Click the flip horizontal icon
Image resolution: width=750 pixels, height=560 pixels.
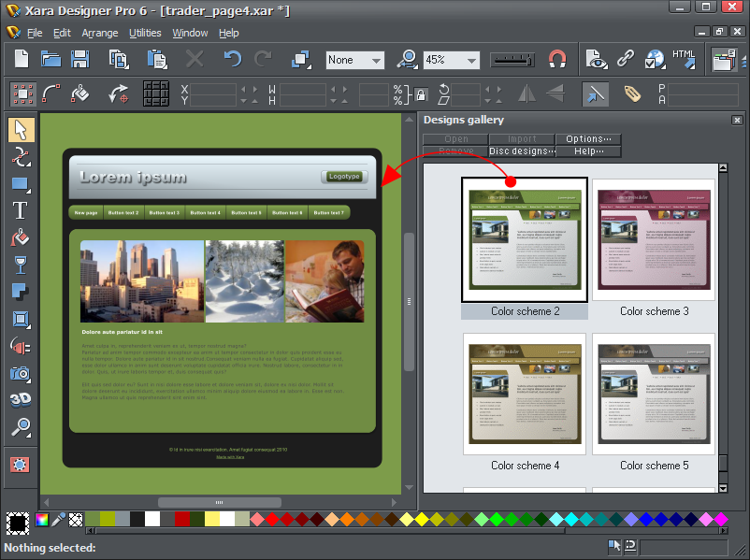click(526, 93)
